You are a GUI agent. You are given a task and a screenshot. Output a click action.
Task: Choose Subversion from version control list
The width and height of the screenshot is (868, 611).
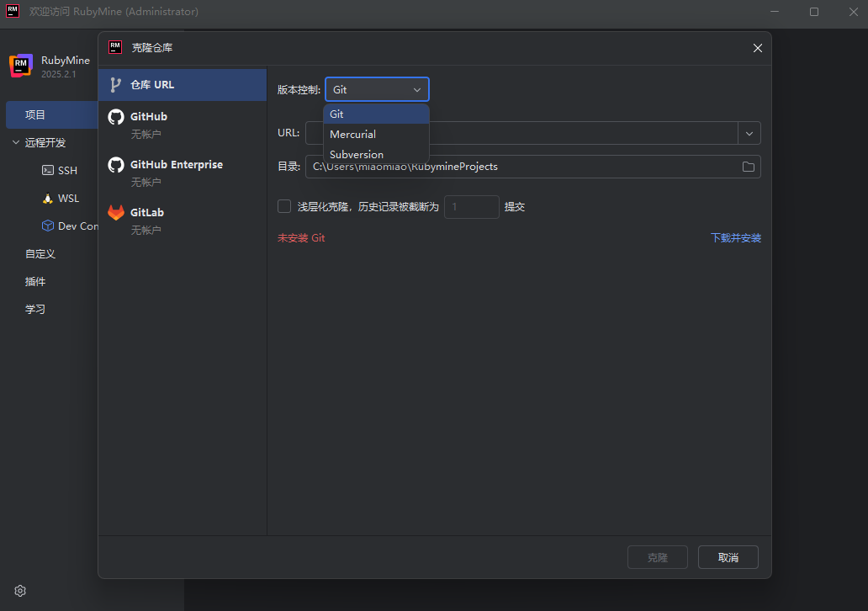(x=357, y=155)
